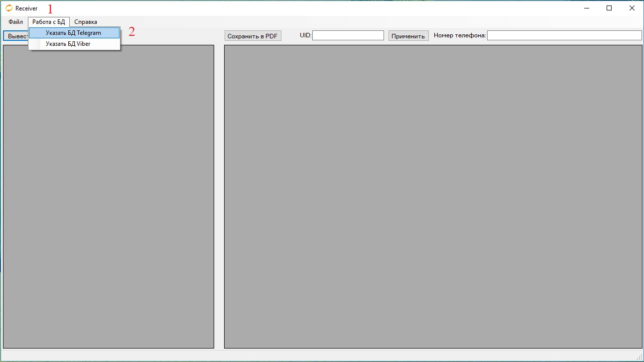Image resolution: width=644 pixels, height=362 pixels.
Task: Choose Указать БД Viber from the dropdown
Action: [x=68, y=44]
